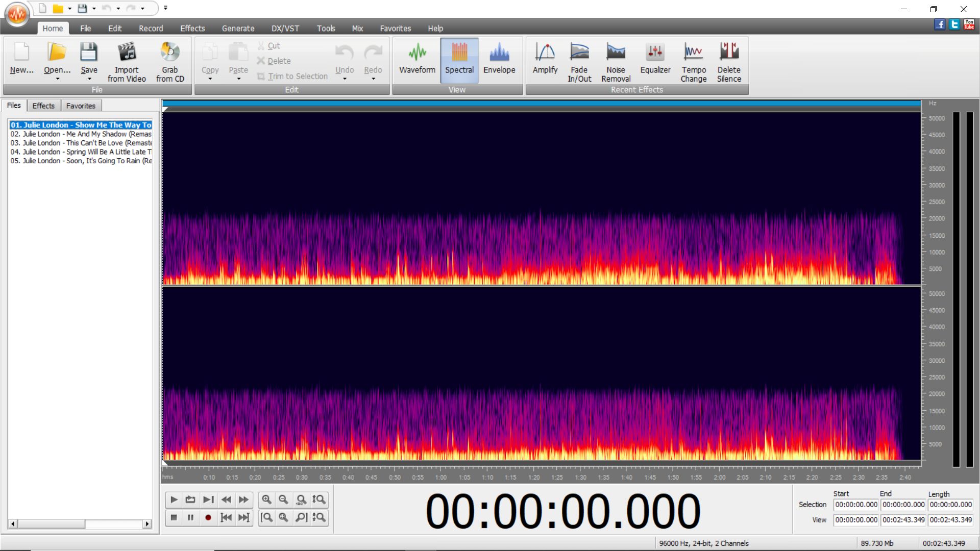Start recording with the red button
The width and height of the screenshot is (980, 551).
click(208, 517)
